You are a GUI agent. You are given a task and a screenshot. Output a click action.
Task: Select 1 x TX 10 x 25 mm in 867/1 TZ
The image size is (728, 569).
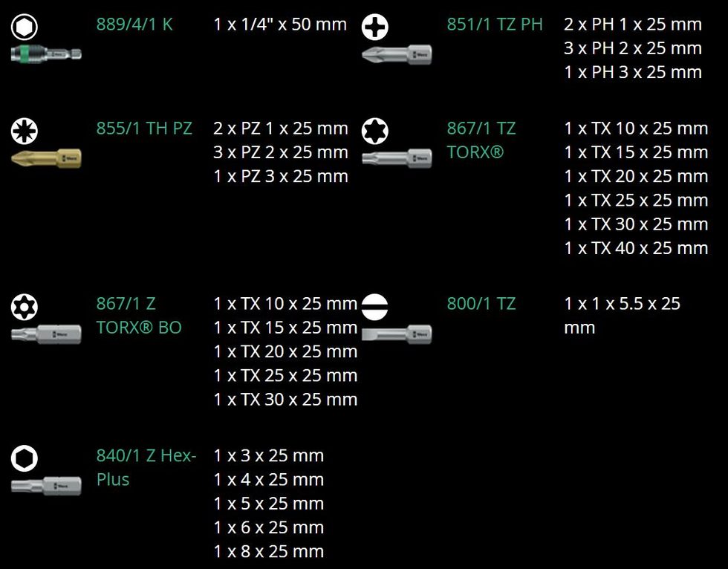point(636,129)
